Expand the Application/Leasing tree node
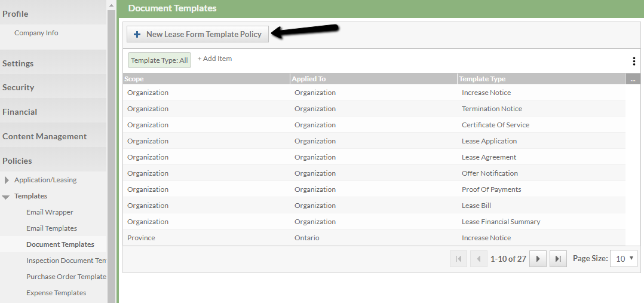The image size is (644, 303). click(x=7, y=180)
